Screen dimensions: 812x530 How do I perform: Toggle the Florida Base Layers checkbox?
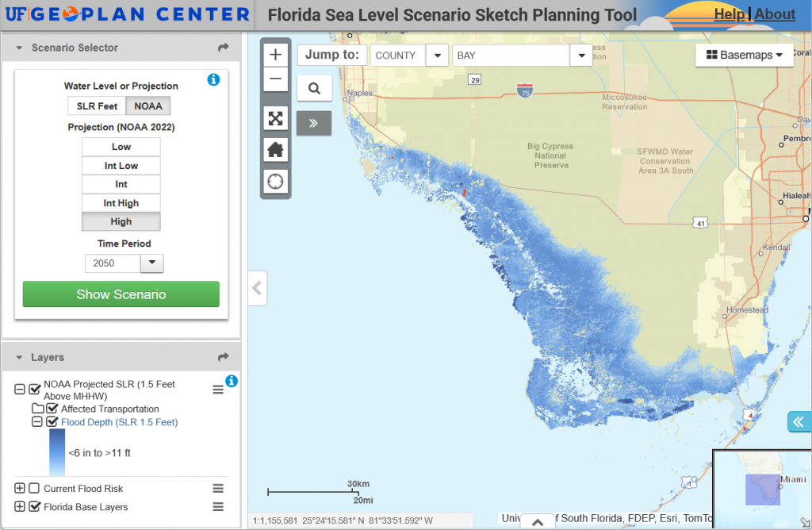click(x=34, y=507)
